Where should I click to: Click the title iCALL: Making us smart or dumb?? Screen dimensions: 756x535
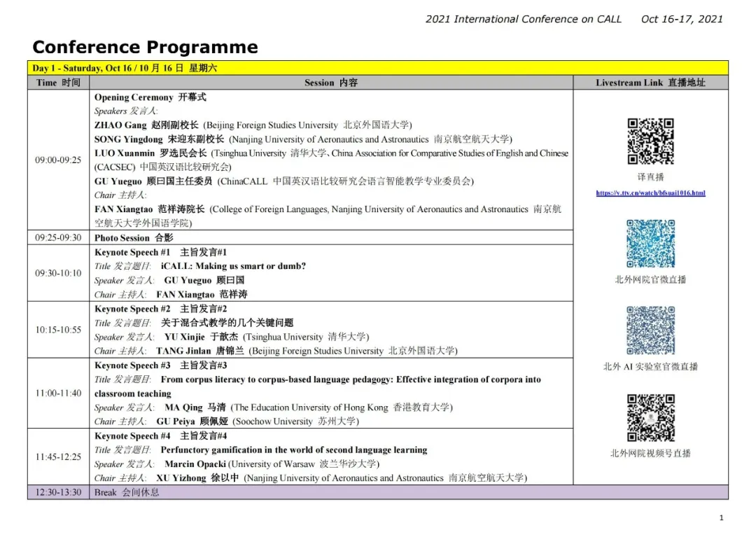(233, 266)
